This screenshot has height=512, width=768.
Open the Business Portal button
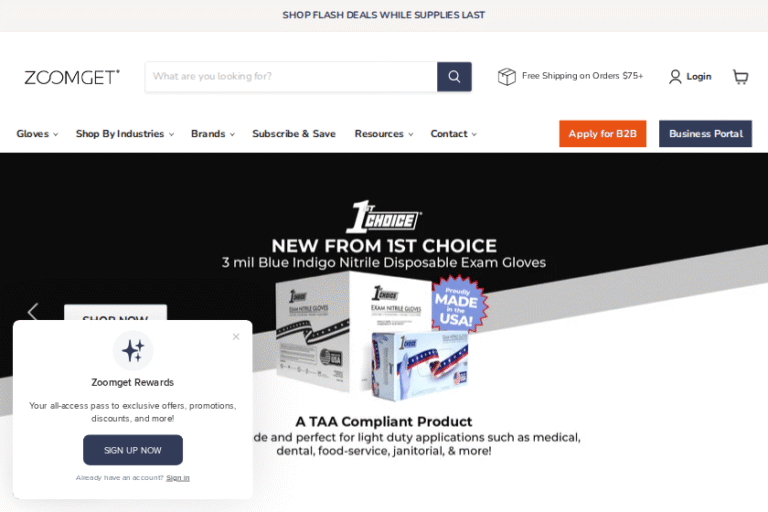pyautogui.click(x=705, y=134)
